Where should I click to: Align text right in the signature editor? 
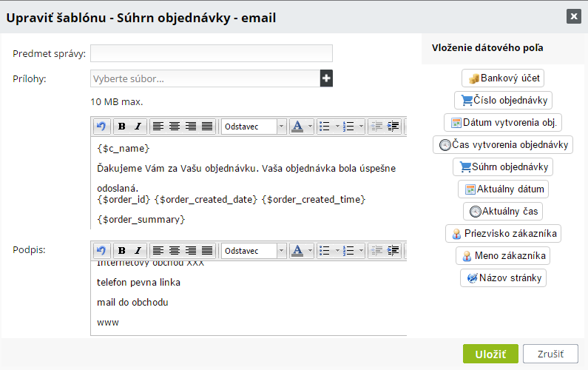191,251
